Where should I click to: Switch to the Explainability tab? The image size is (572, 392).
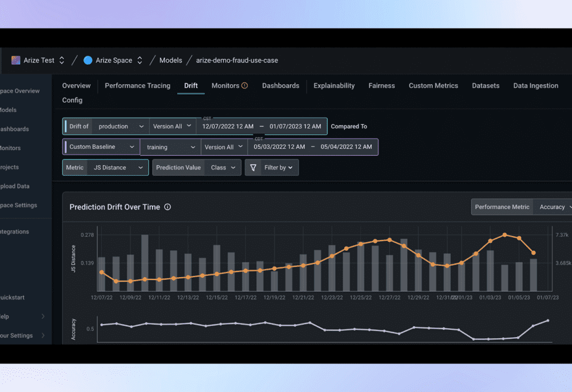click(x=334, y=86)
